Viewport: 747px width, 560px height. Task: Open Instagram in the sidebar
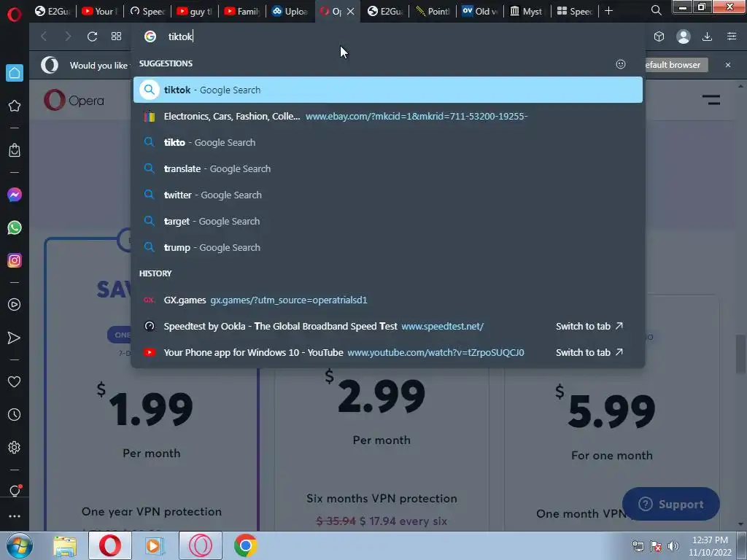click(15, 260)
